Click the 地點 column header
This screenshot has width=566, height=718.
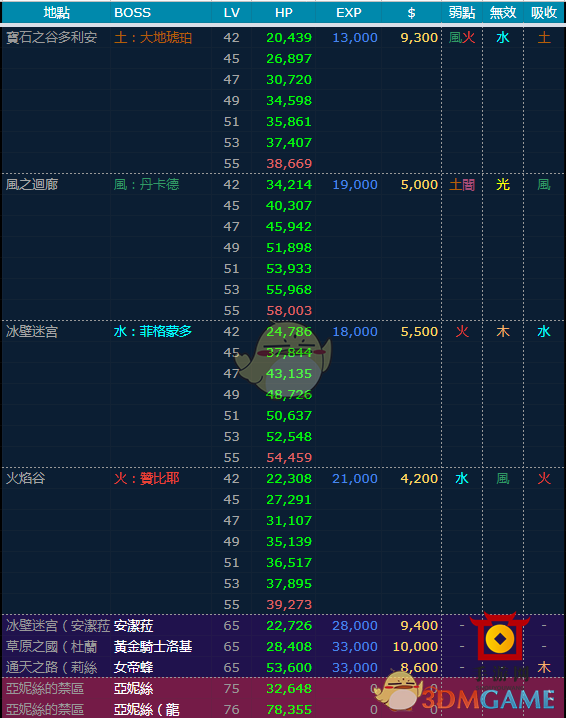(x=56, y=13)
